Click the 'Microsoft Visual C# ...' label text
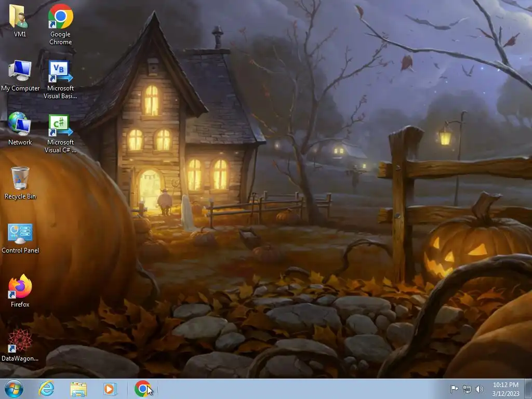This screenshot has height=399, width=532. (60, 146)
